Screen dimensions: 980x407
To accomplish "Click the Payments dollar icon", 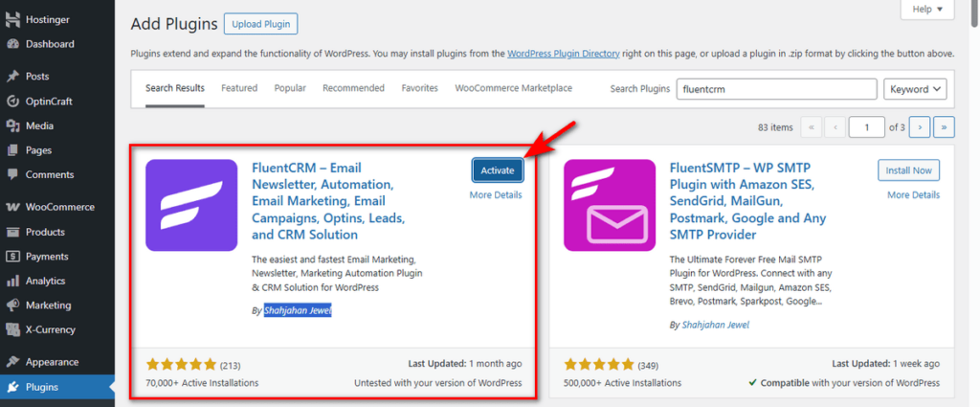I will [12, 257].
